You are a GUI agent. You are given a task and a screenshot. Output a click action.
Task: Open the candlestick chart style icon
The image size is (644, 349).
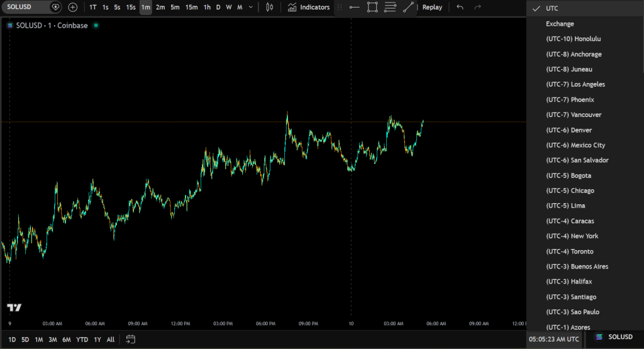(x=270, y=7)
